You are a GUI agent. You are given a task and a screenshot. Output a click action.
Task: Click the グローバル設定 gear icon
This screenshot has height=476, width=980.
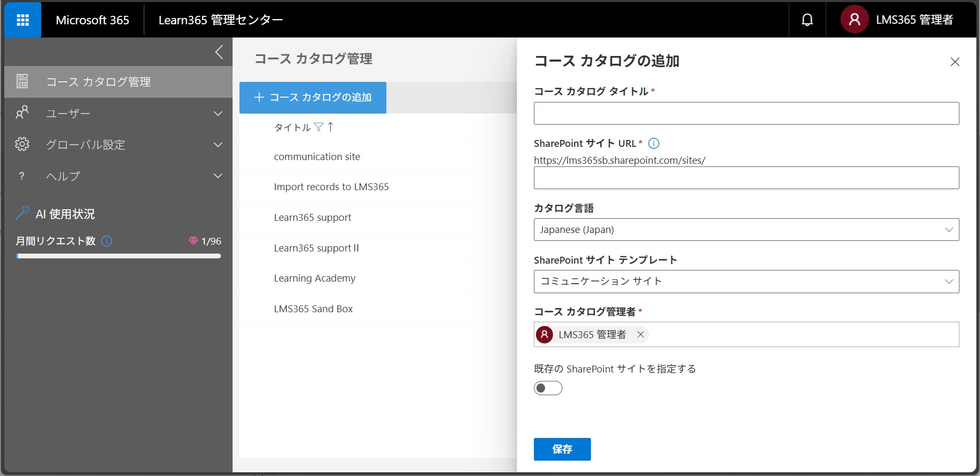[x=22, y=144]
